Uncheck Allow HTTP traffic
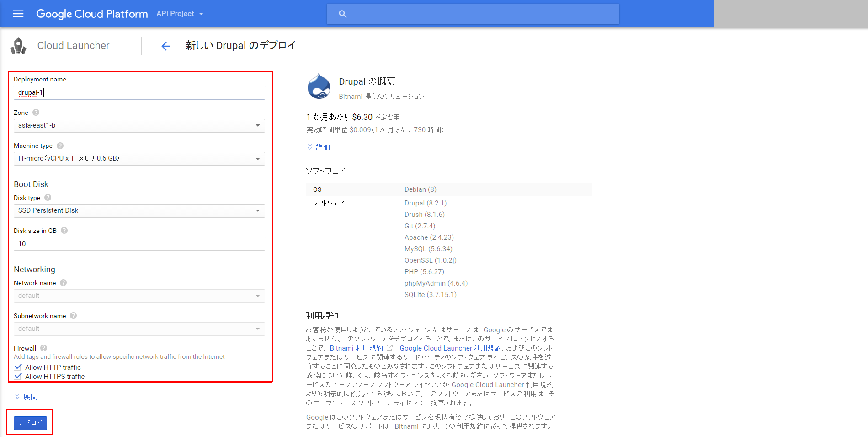 click(x=18, y=367)
